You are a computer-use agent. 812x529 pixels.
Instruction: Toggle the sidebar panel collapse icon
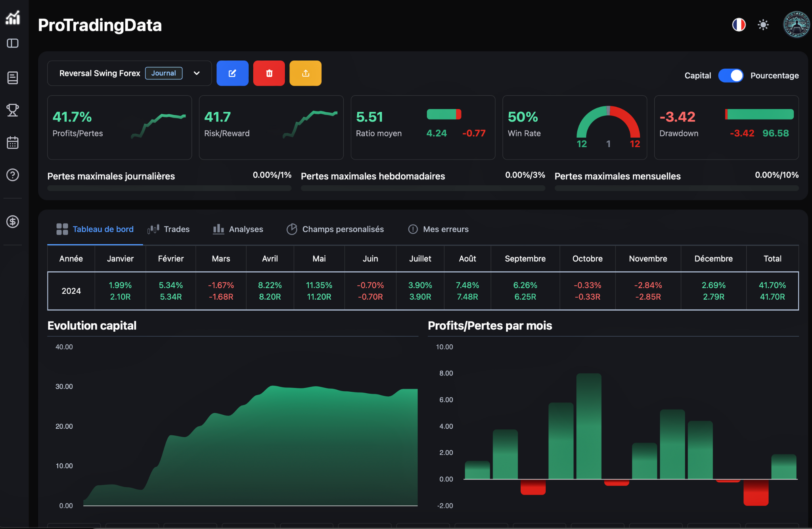click(12, 44)
